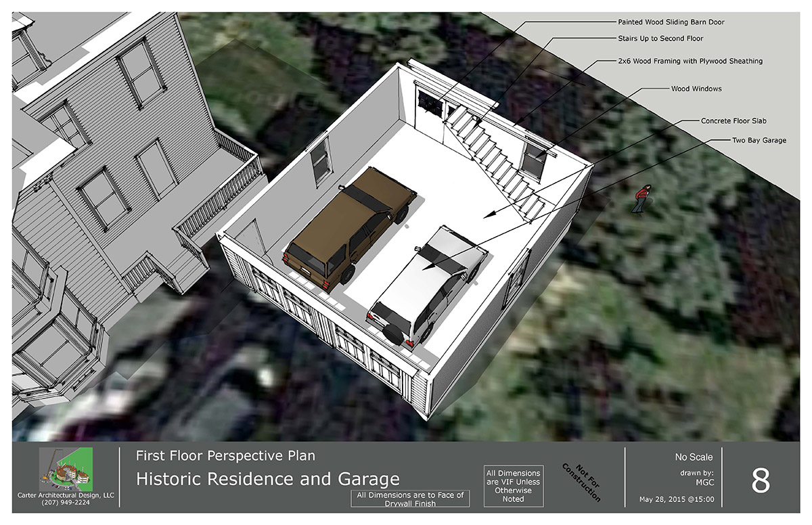Click the "Stairs Up to Second Floor" label

[x=660, y=39]
